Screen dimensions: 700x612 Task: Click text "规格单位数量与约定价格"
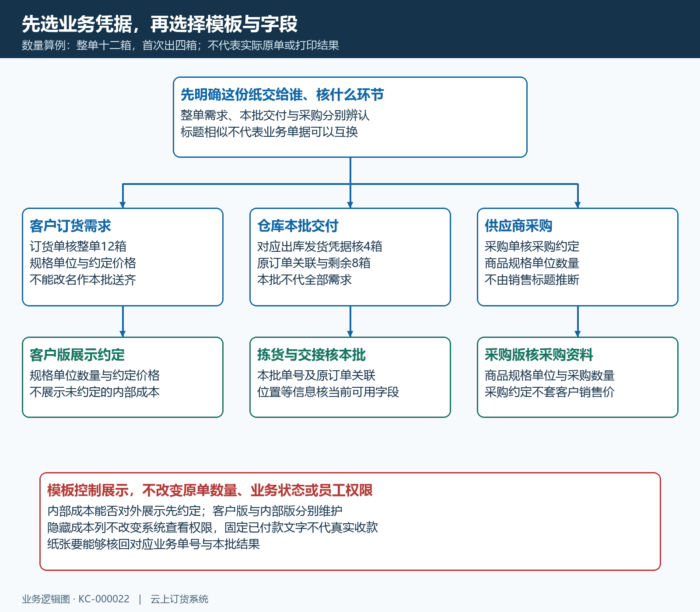click(x=94, y=376)
